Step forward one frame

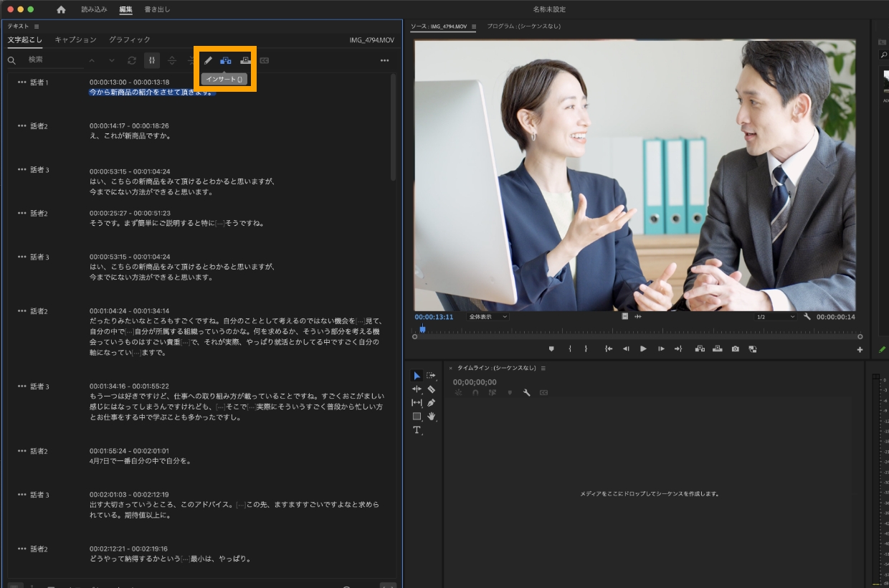tap(661, 349)
